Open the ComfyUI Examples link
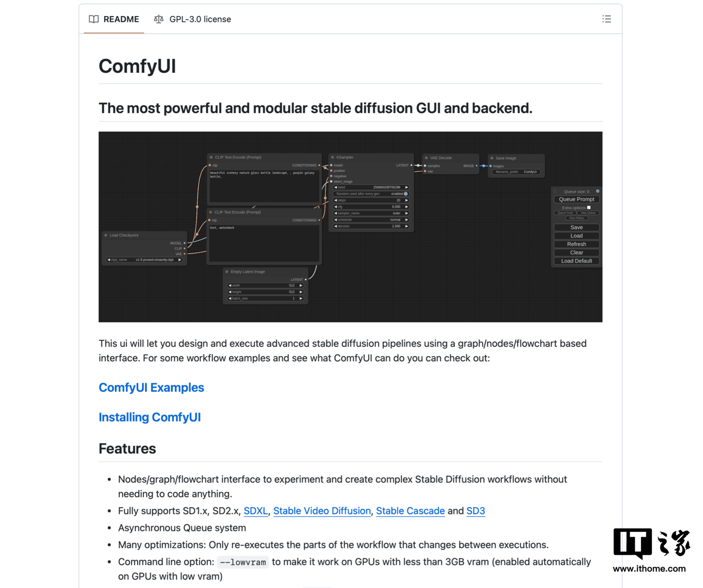Image resolution: width=703 pixels, height=588 pixels. click(x=151, y=387)
